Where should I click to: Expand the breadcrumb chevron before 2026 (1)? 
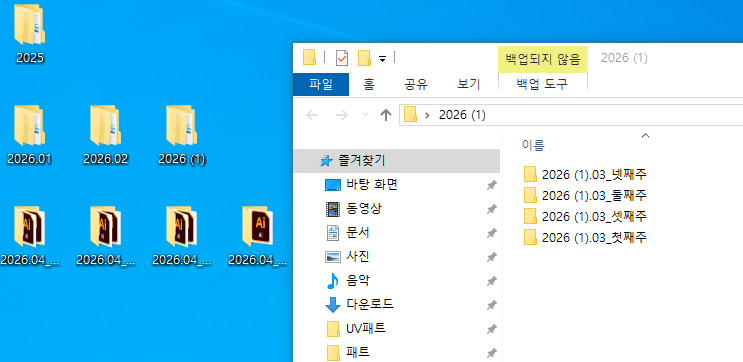tap(427, 115)
